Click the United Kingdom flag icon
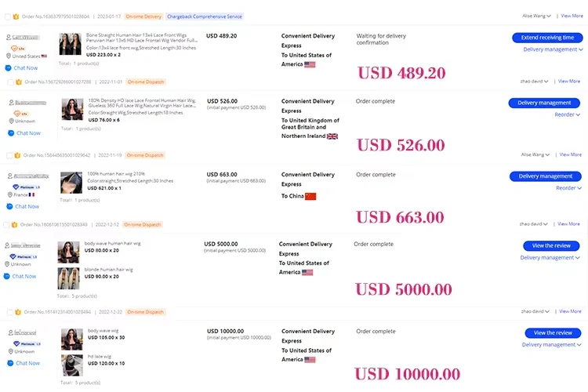 pyautogui.click(x=332, y=136)
